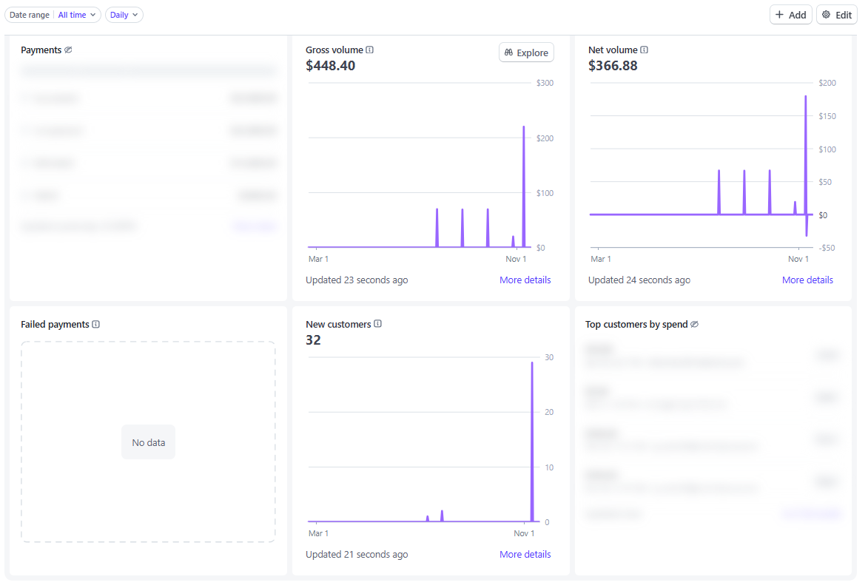Click the purple link in the Payments panel
Image resolution: width=868 pixels, height=588 pixels.
[x=254, y=226]
